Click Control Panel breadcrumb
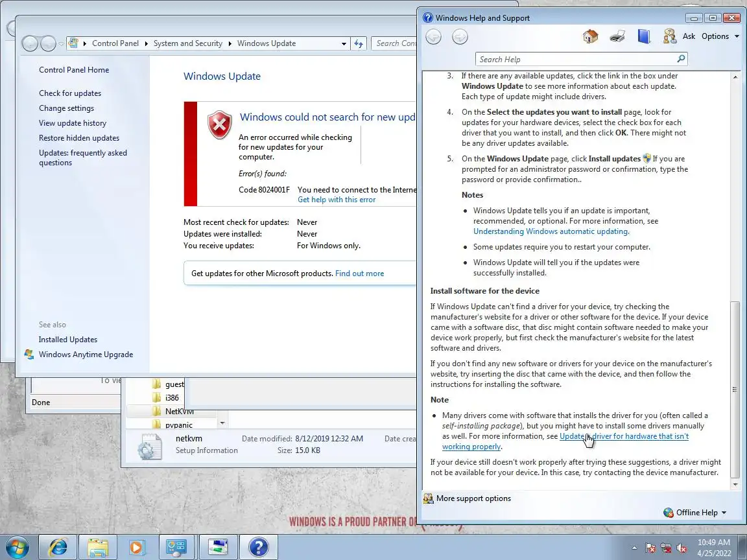 coord(115,43)
